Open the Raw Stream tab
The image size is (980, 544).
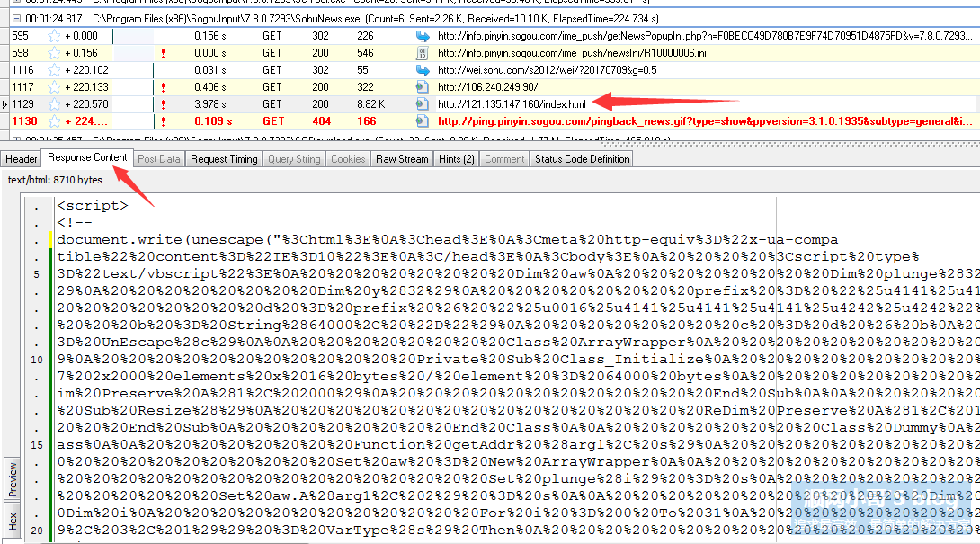pyautogui.click(x=402, y=159)
